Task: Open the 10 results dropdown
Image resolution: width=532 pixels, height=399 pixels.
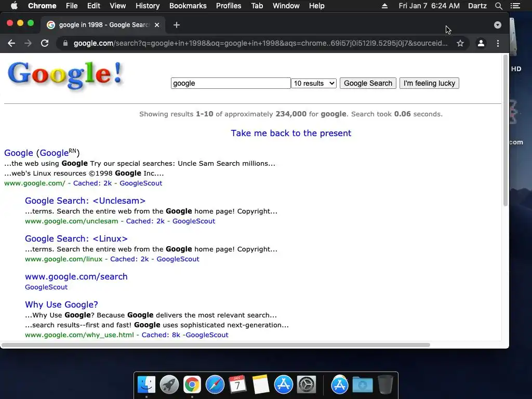Action: (314, 83)
